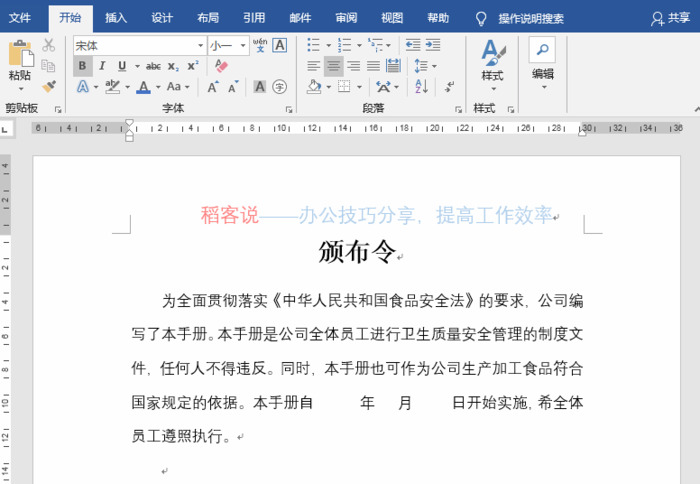Increase paragraph indent
The height and width of the screenshot is (484, 700).
click(433, 45)
